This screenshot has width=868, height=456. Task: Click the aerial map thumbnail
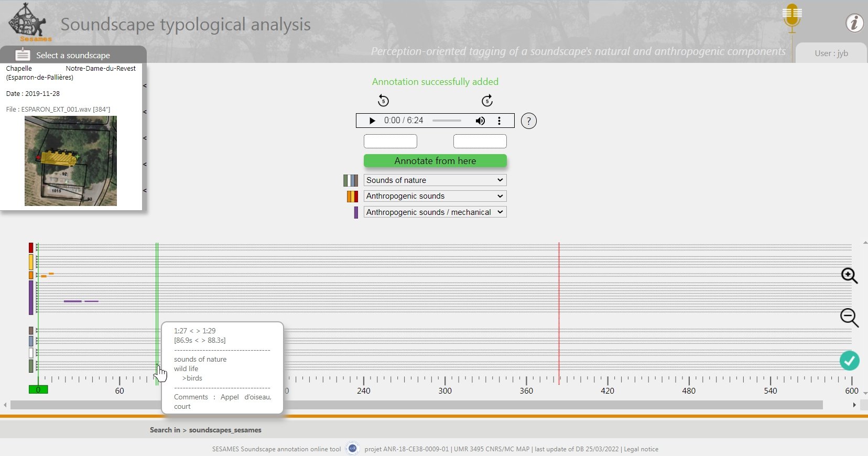[x=71, y=161]
